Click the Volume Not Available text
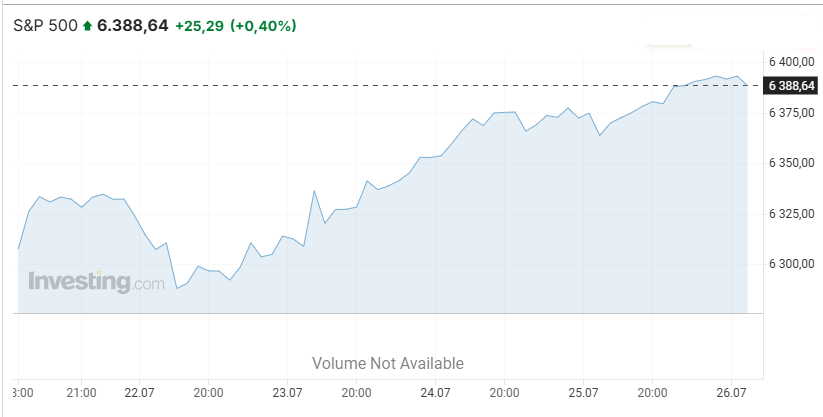This screenshot has height=417, width=823. click(x=388, y=363)
